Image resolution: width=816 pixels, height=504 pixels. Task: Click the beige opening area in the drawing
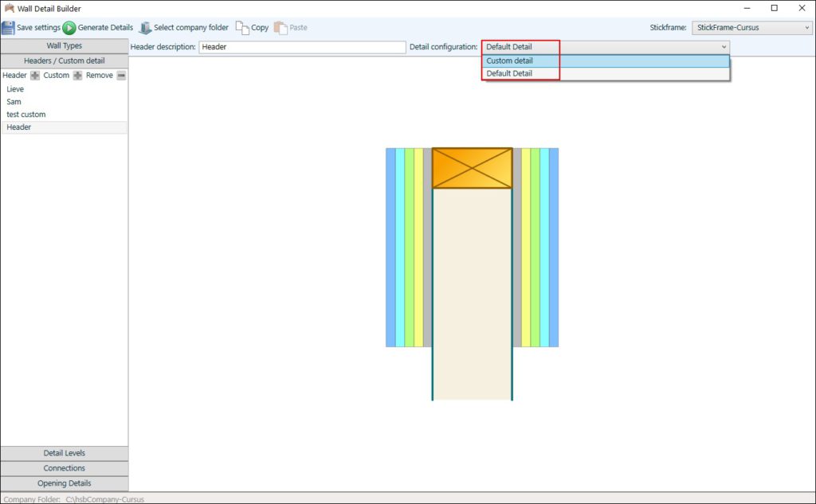tap(472, 294)
